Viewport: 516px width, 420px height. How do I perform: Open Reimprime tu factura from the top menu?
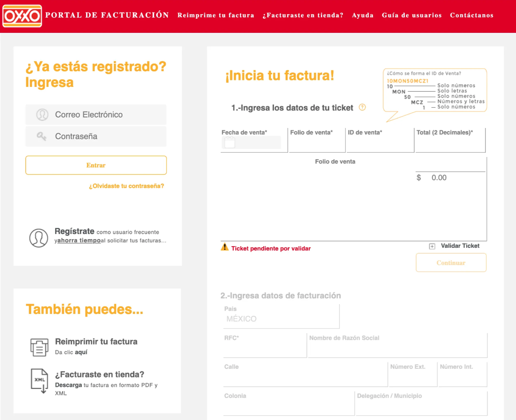tap(216, 15)
